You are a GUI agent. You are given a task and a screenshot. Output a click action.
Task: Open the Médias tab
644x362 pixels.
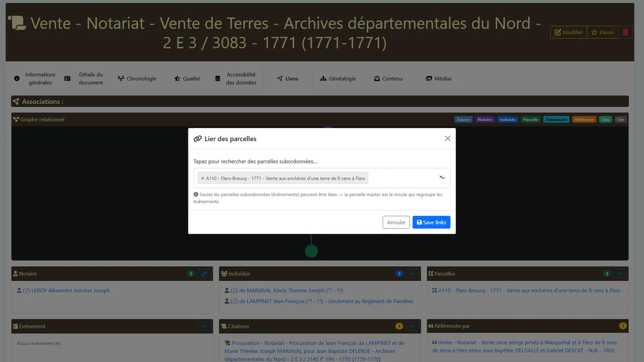[x=439, y=78]
